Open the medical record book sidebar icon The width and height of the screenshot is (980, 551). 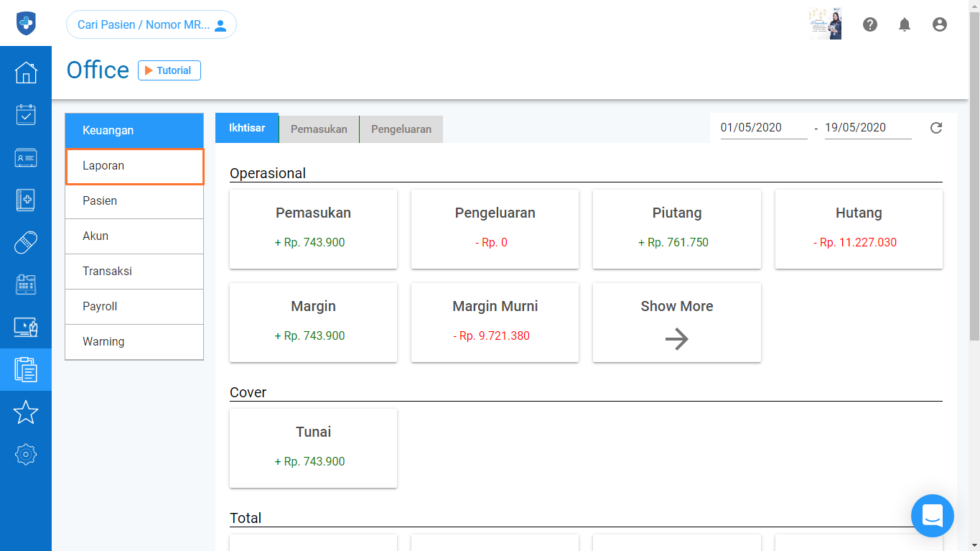coord(26,200)
